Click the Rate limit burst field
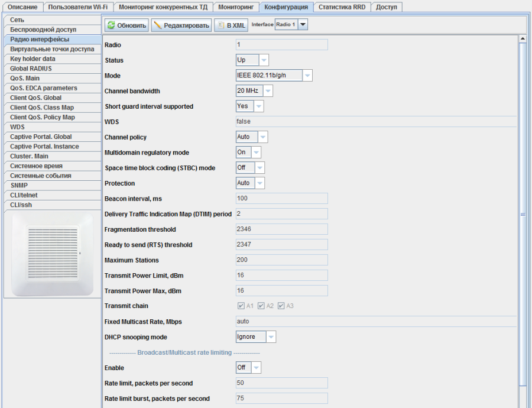The width and height of the screenshot is (532, 408). pyautogui.click(x=281, y=398)
